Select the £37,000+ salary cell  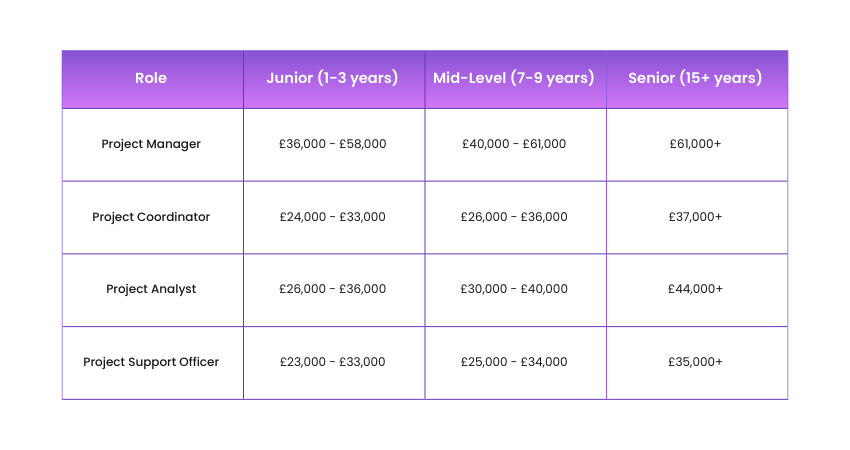(696, 217)
